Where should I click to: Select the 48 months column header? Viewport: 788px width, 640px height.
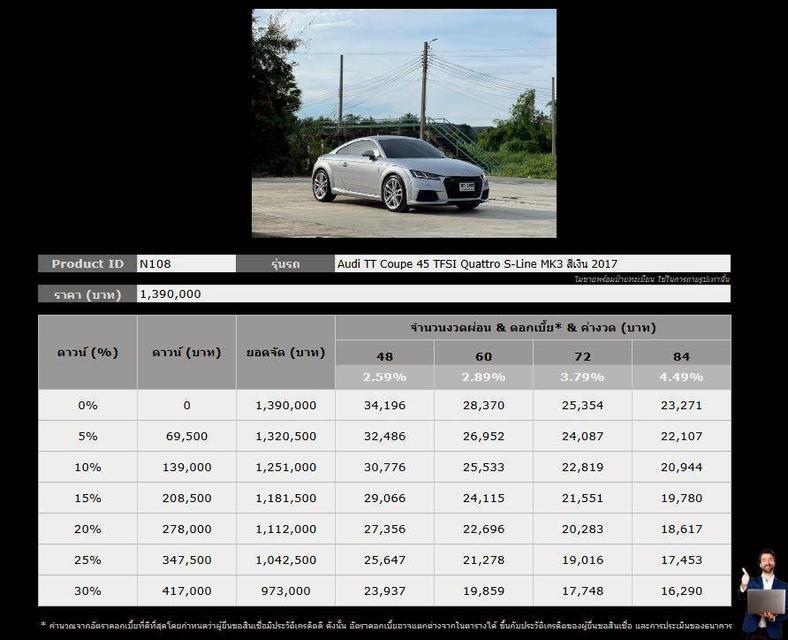(x=384, y=356)
